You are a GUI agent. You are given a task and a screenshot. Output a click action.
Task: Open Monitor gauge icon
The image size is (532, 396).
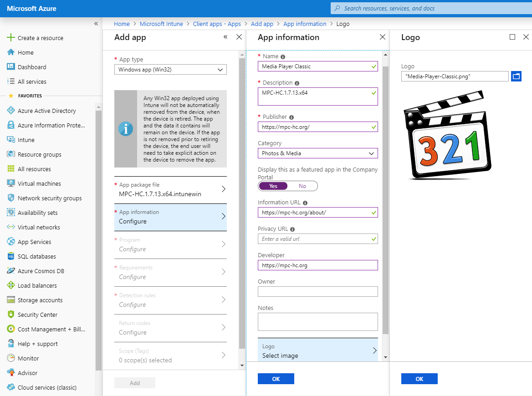click(11, 358)
